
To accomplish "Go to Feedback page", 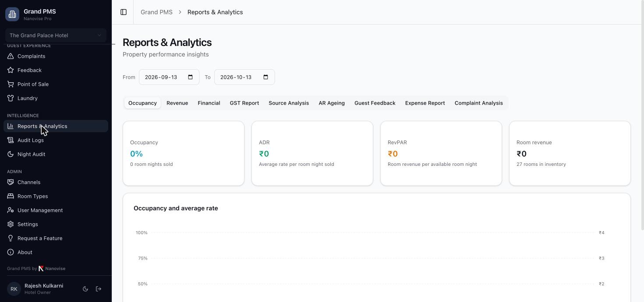I will 56,70.
